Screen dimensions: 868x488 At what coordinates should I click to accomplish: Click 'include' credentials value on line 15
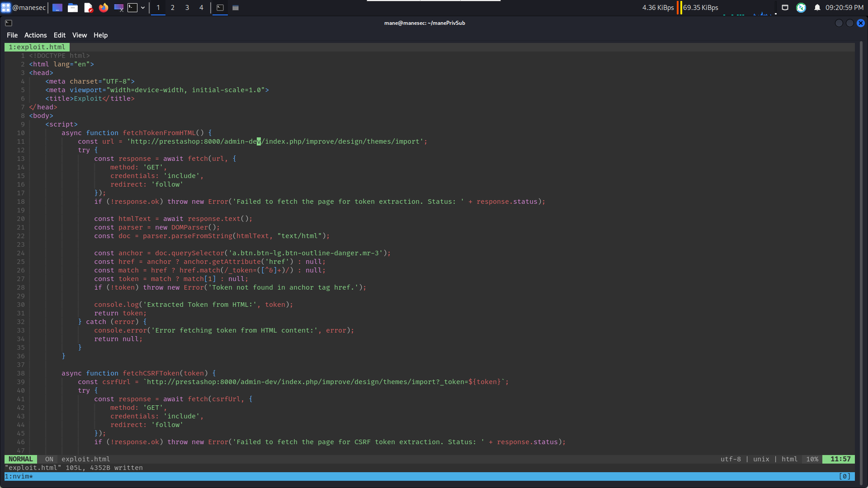pos(182,176)
